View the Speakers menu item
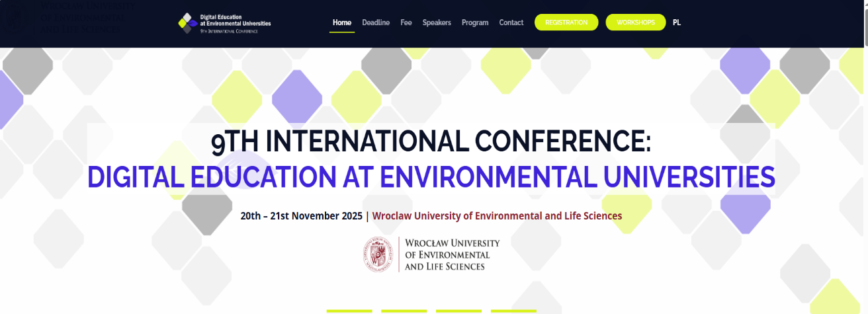 437,22
